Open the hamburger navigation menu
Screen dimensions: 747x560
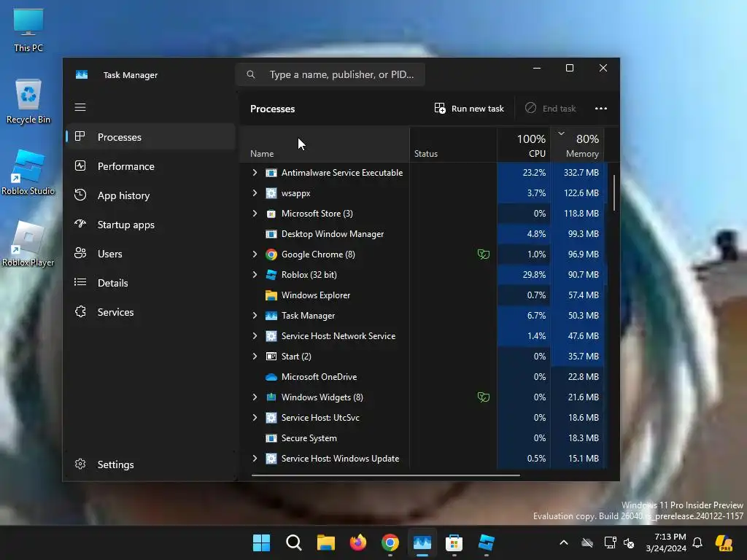tap(80, 107)
